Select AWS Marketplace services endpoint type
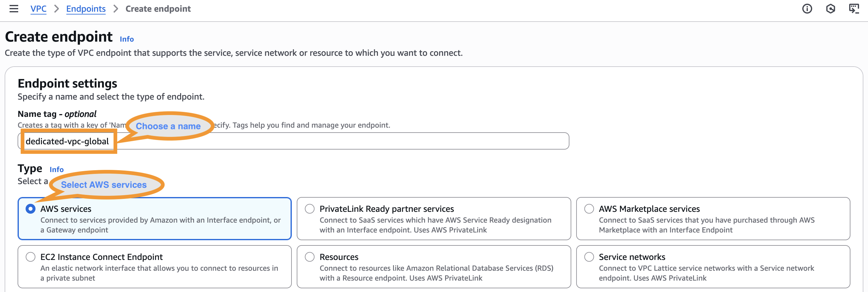868x292 pixels. (589, 209)
